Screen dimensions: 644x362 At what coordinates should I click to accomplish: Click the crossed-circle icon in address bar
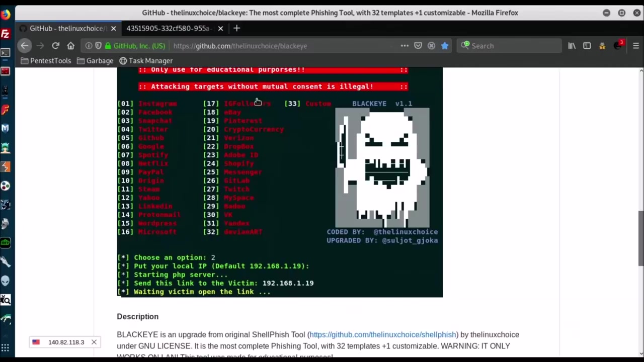tap(431, 46)
